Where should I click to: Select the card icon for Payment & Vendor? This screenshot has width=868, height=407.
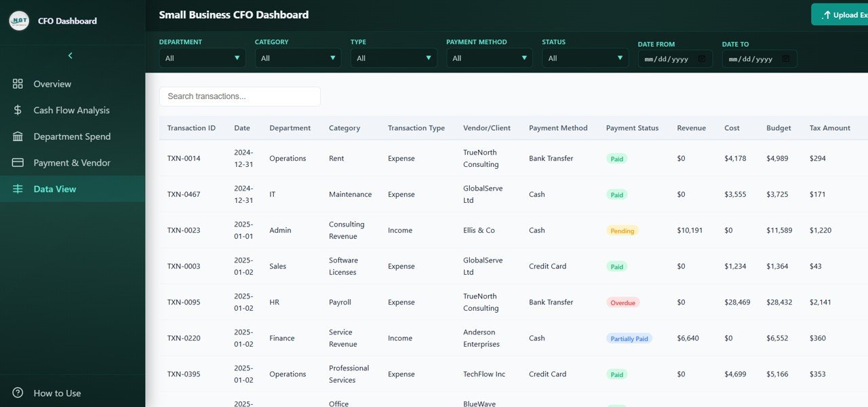pyautogui.click(x=18, y=163)
